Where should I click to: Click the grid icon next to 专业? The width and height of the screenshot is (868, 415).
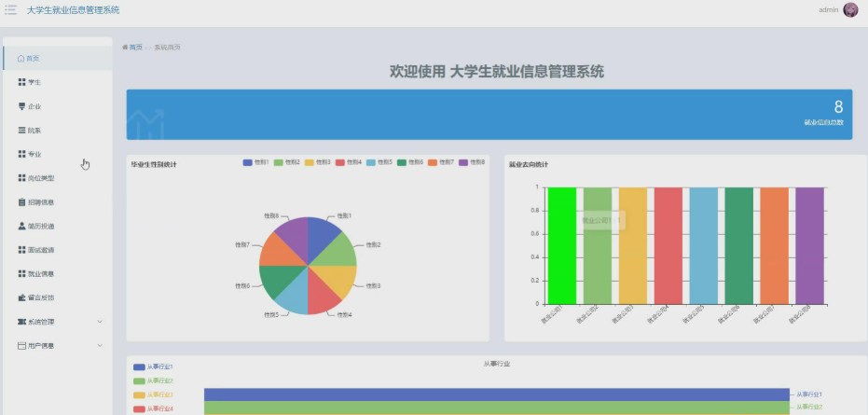(x=21, y=154)
